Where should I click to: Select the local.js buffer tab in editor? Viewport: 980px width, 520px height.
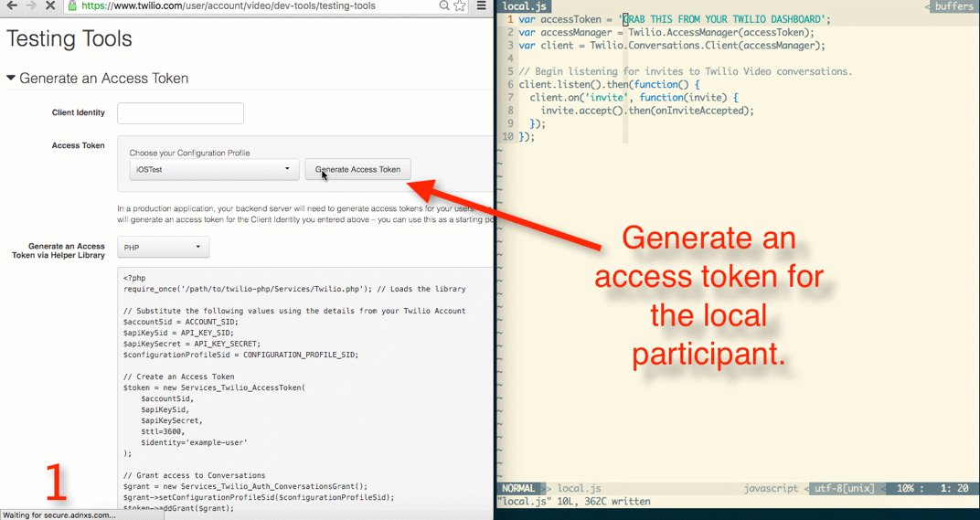click(x=524, y=6)
